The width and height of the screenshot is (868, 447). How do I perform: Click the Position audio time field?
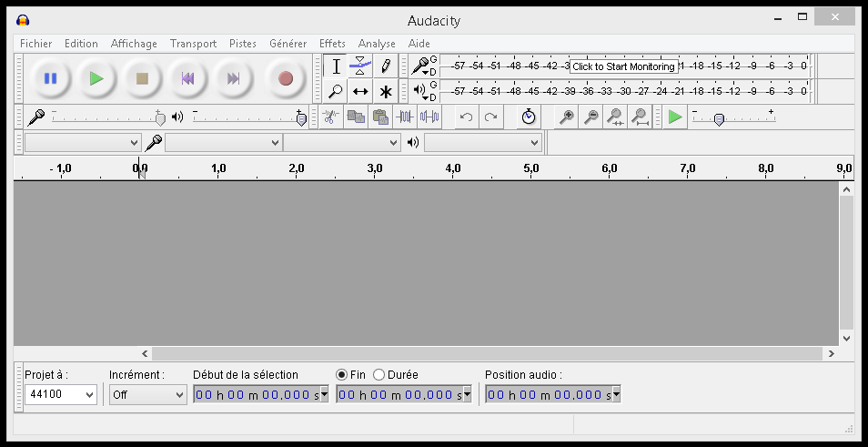[x=549, y=394]
